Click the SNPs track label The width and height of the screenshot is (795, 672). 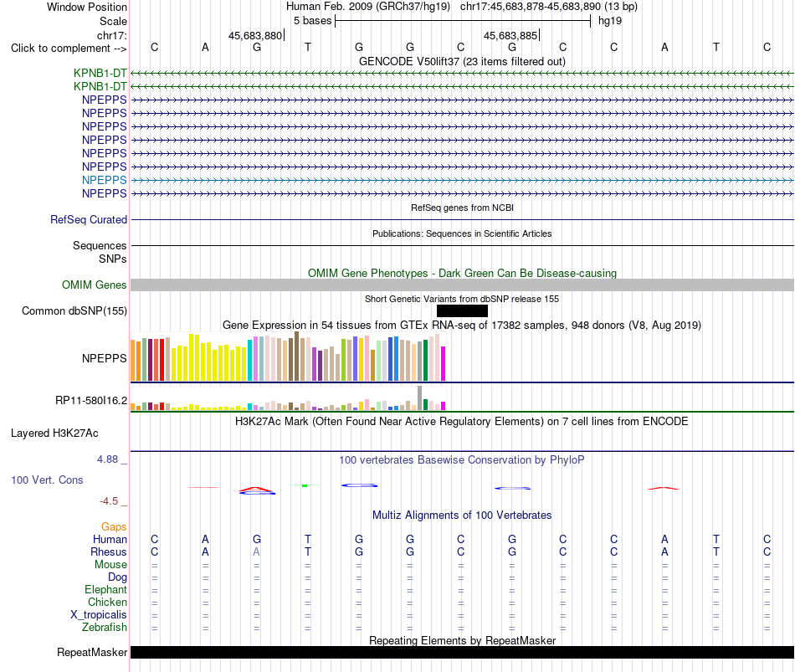[x=113, y=259]
